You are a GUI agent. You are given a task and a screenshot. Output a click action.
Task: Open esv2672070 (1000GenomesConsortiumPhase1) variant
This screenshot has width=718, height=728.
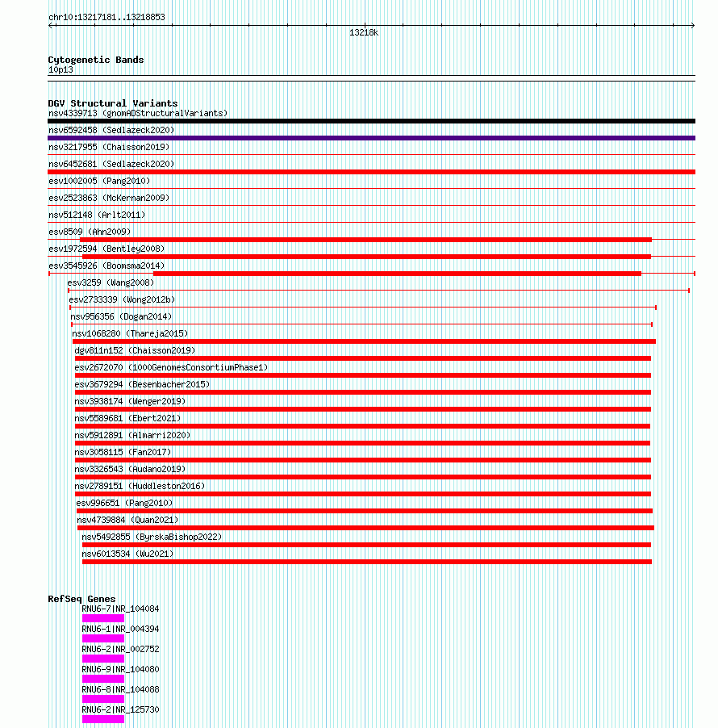(171, 367)
